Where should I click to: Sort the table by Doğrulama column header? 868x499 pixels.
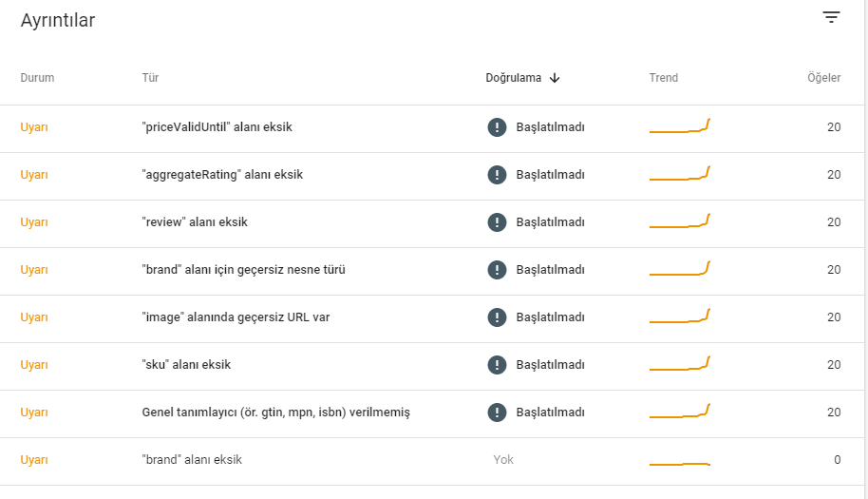(513, 78)
